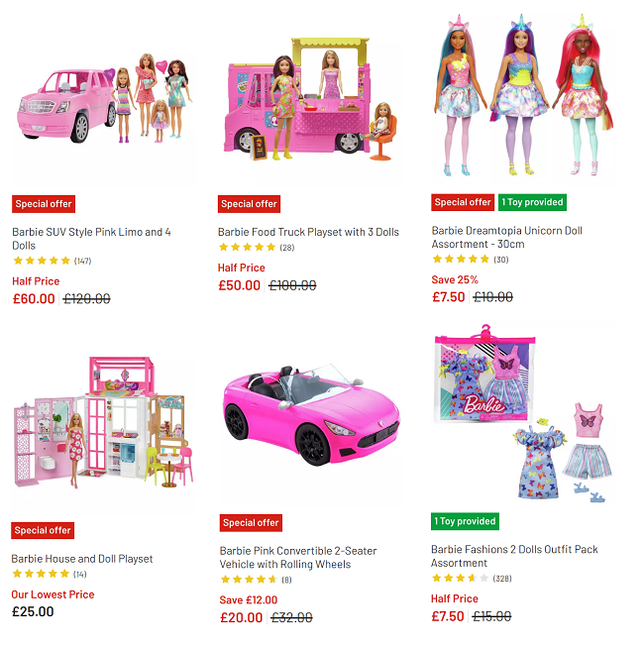This screenshot has width=644, height=647.
Task: Click the star rating with 28 reviews
Action: pyautogui.click(x=257, y=247)
